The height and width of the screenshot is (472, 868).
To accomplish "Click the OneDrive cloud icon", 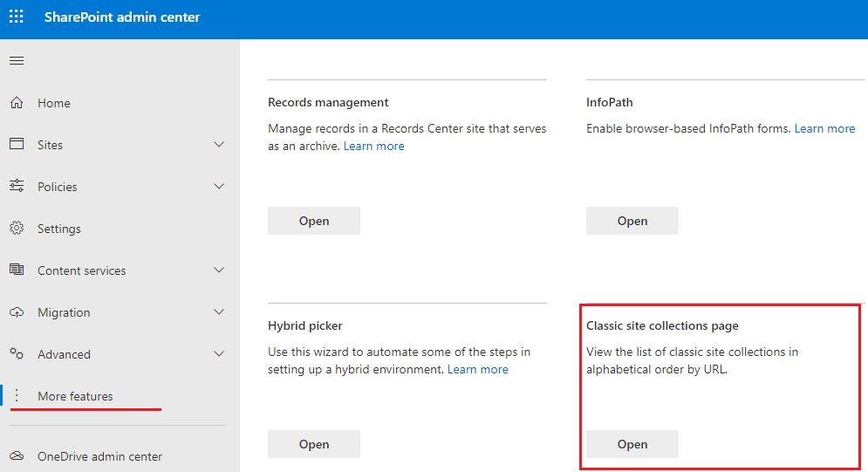I will [x=17, y=456].
